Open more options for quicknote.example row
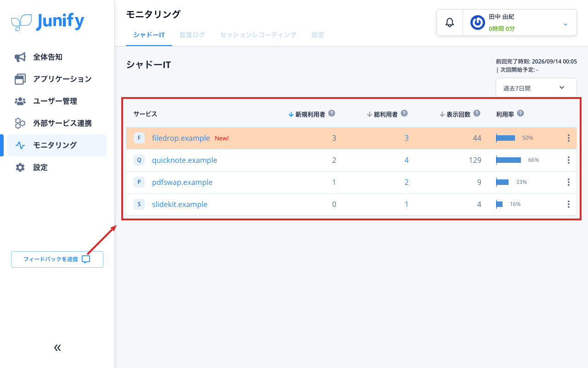 (x=569, y=160)
